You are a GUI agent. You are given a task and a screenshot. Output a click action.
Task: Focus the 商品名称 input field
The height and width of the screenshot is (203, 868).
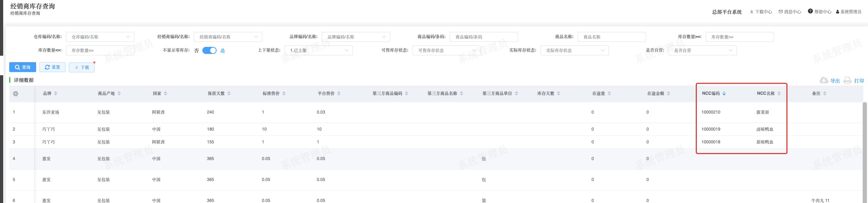(612, 37)
